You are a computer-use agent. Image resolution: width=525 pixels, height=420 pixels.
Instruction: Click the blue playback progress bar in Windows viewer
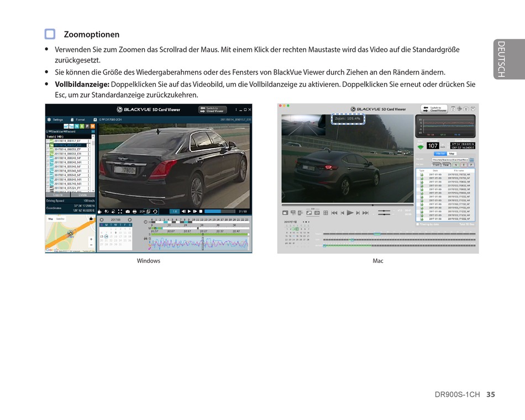(220, 211)
